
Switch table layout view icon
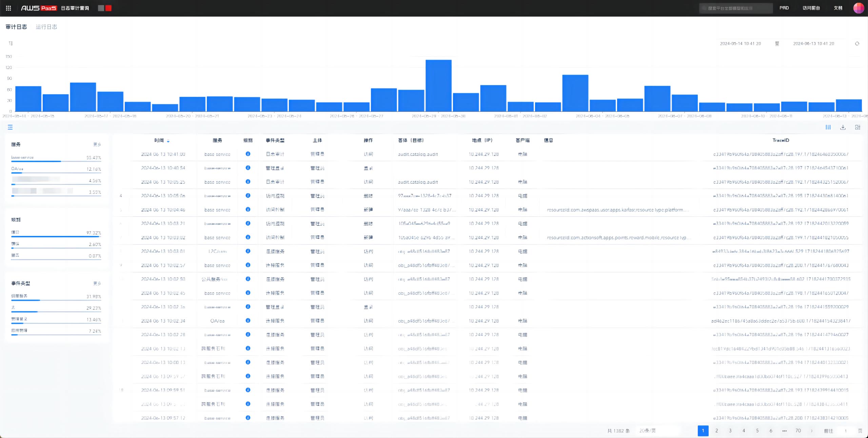click(x=857, y=127)
